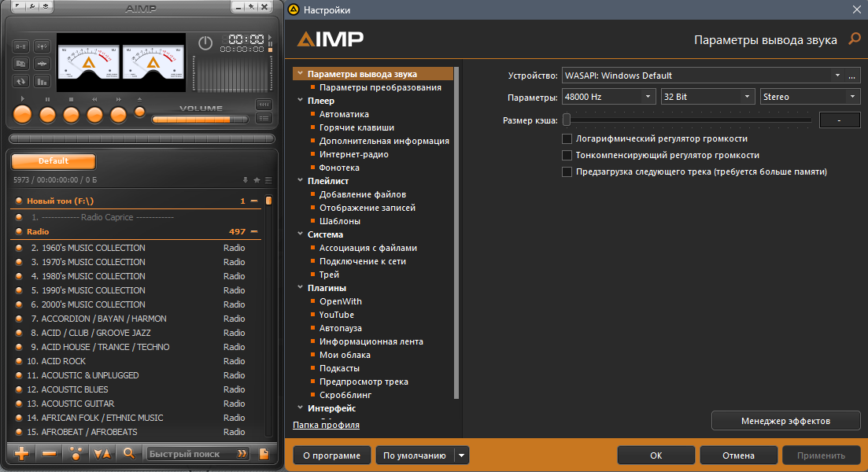
Task: Start playback with the Play button
Action: pyautogui.click(x=22, y=115)
